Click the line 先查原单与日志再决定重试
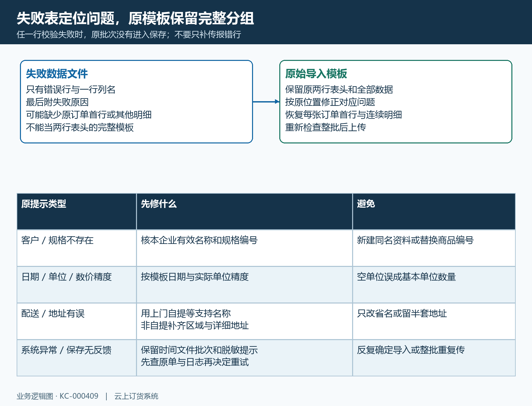Image resolution: width=532 pixels, height=406 pixels. tap(195, 362)
